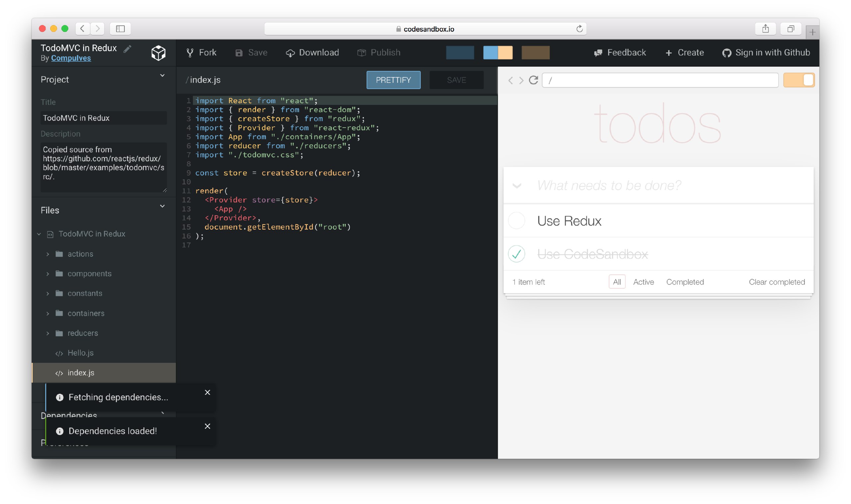Click the components folder icon
The width and height of the screenshot is (851, 504).
point(59,273)
